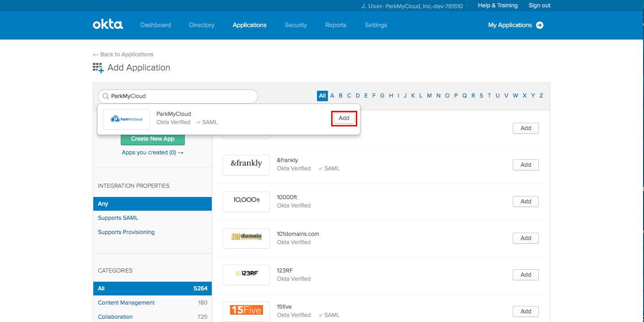Filter apps by letter K
The height and width of the screenshot is (322, 644).
click(x=413, y=96)
